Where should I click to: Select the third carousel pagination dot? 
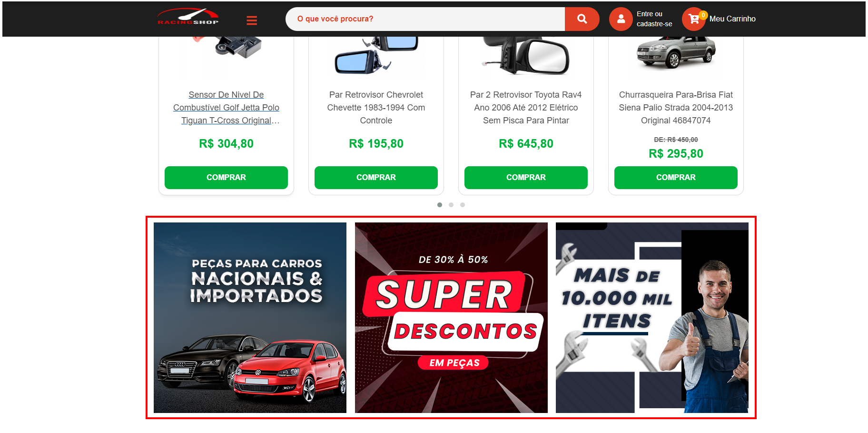(x=463, y=205)
